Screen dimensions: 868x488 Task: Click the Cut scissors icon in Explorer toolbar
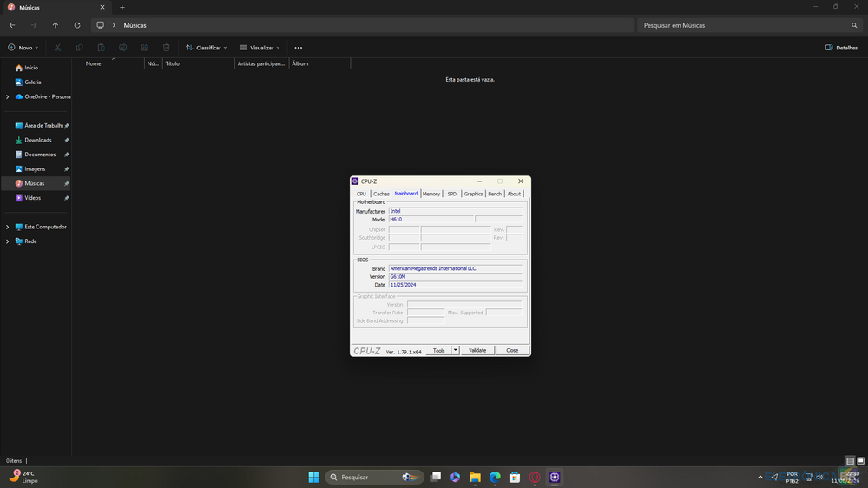click(57, 48)
